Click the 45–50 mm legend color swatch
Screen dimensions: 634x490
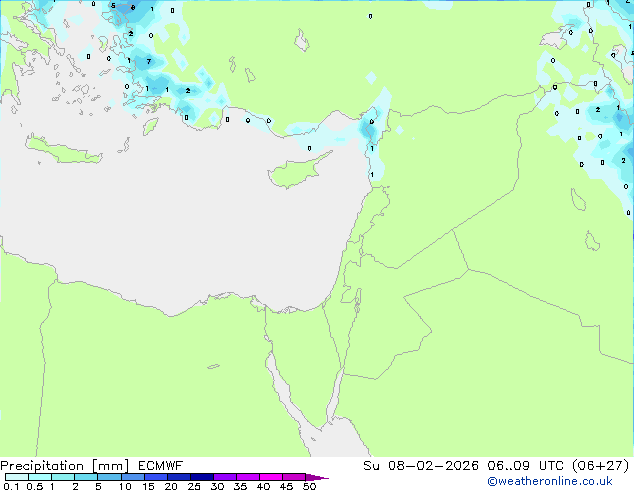click(294, 477)
